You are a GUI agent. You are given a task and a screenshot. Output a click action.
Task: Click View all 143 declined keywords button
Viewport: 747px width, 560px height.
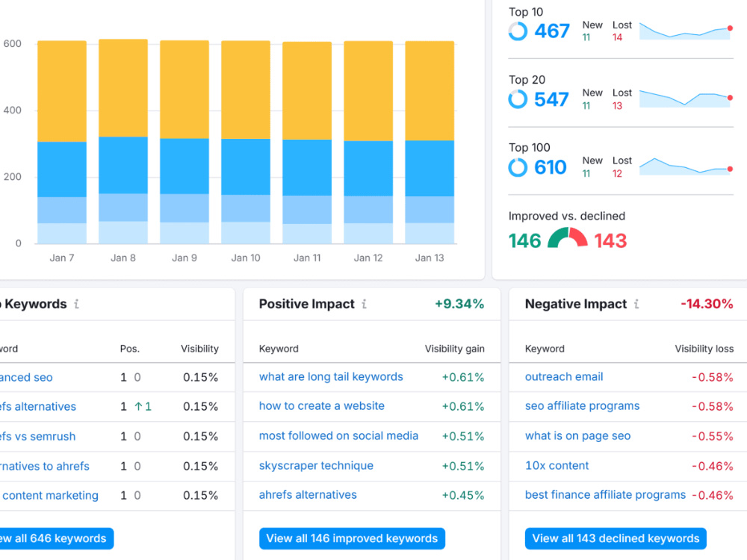tap(616, 538)
